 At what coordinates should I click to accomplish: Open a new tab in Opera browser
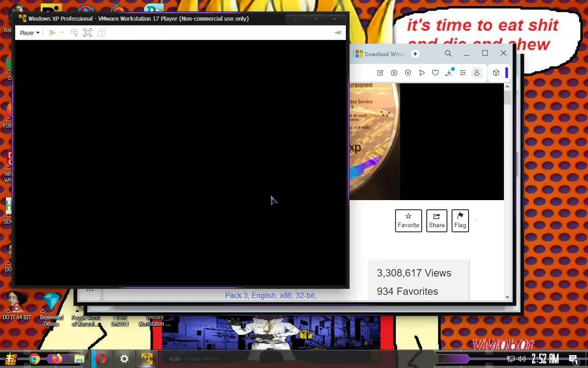pos(415,54)
